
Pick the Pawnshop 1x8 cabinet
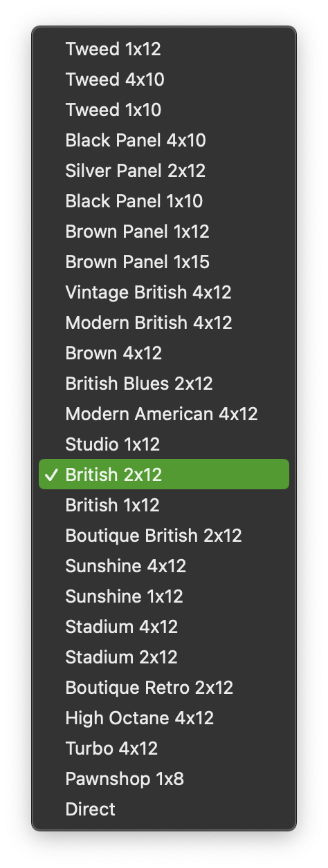[164, 779]
